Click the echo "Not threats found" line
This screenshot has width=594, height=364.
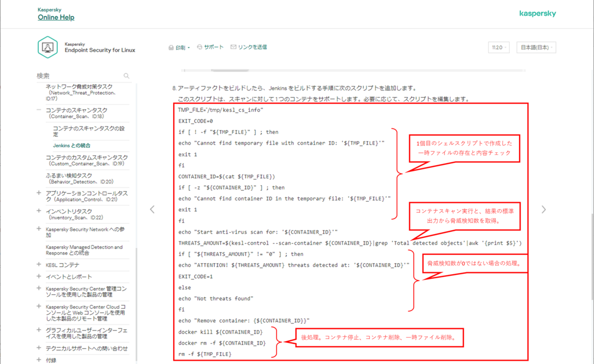(216, 298)
